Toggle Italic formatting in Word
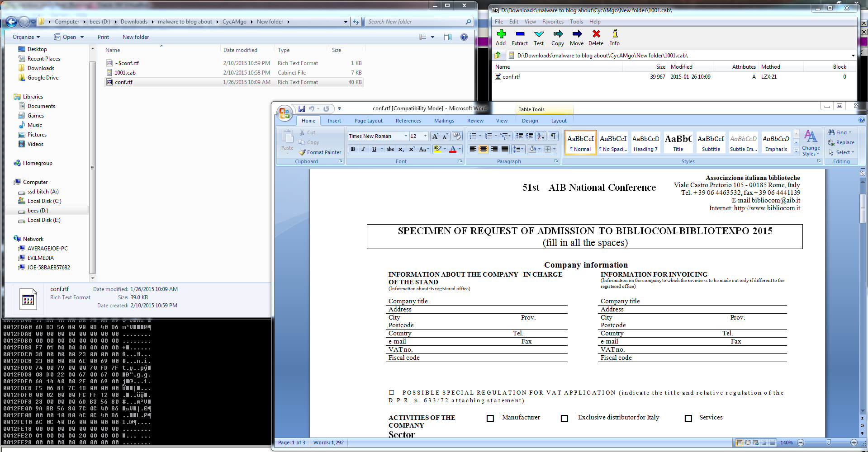The height and width of the screenshot is (452, 868). pos(363,149)
